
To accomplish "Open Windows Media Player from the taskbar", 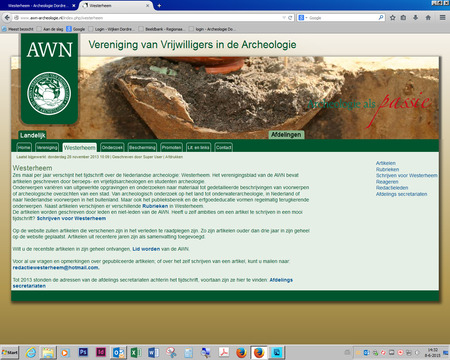I will [x=65, y=352].
